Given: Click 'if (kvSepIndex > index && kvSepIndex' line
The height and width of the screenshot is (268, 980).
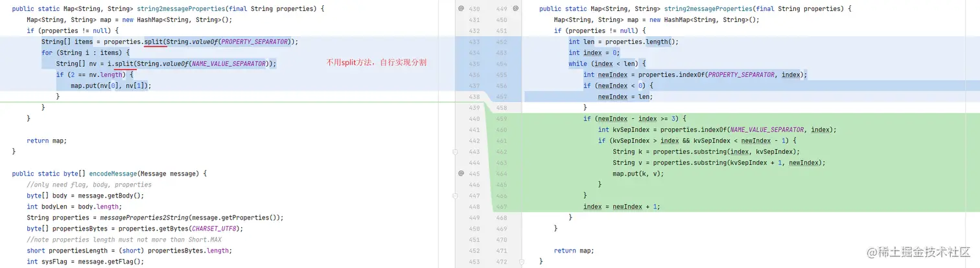Looking at the screenshot, I should [x=697, y=140].
